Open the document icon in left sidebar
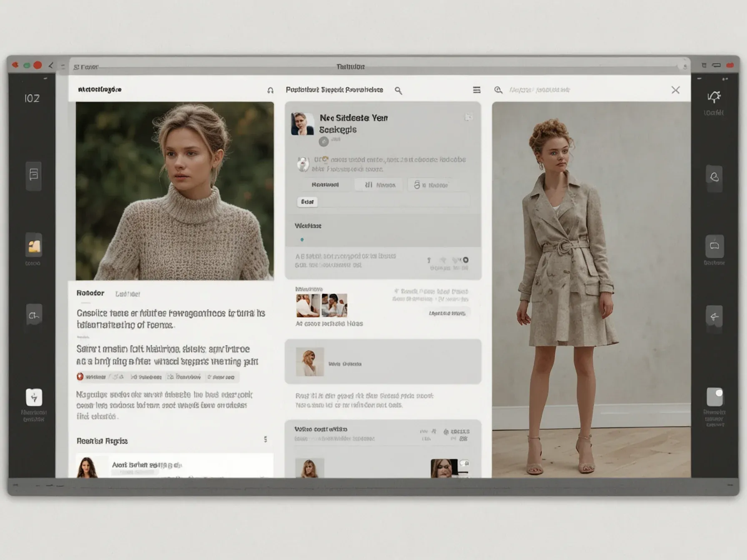Image resolution: width=747 pixels, height=560 pixels. [34, 175]
